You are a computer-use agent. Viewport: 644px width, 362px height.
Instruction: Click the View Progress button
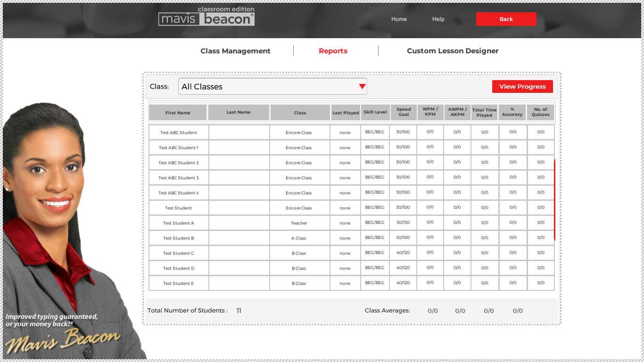click(x=522, y=86)
